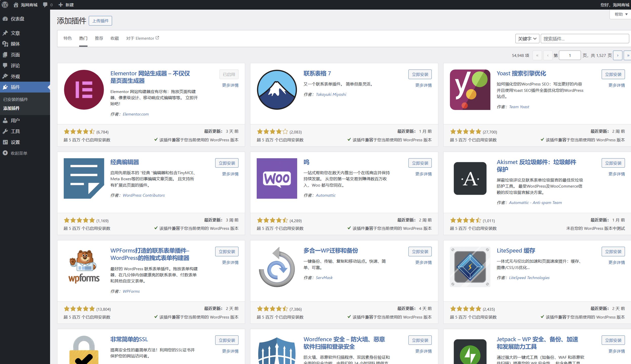Open author link ServMask

point(324,278)
